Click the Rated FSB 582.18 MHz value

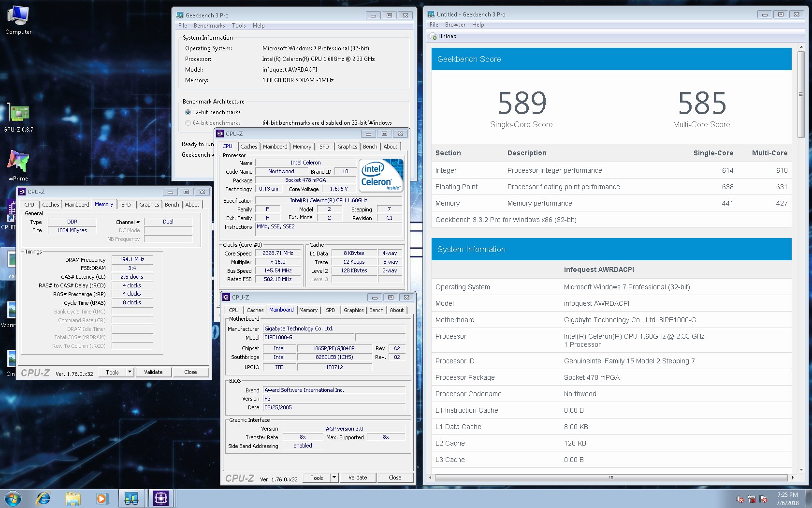[278, 279]
